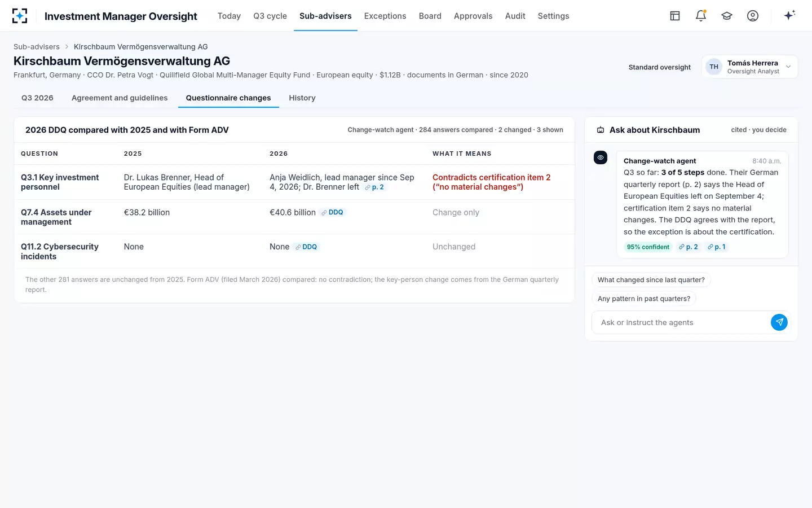Choose 'Any pattern in past quarters?' suggestion
Image resolution: width=812 pixels, height=508 pixels.
[644, 299]
